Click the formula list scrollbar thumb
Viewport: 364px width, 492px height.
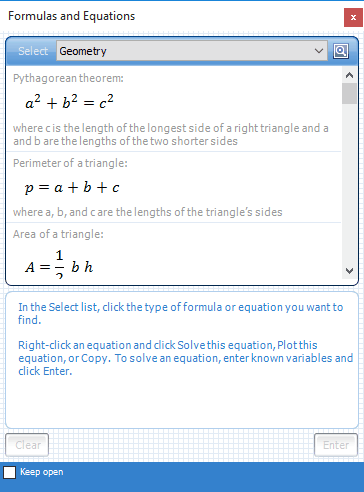(349, 94)
